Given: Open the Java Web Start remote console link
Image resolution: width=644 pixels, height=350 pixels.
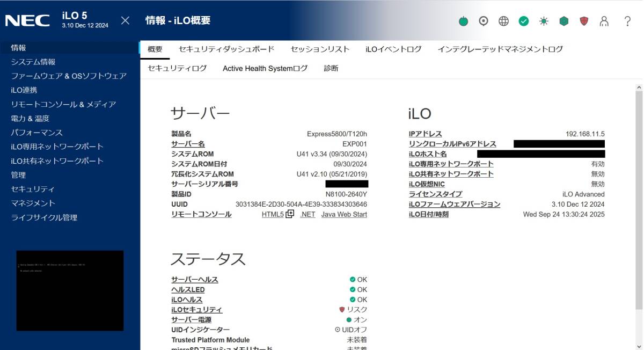Looking at the screenshot, I should click(x=344, y=214).
